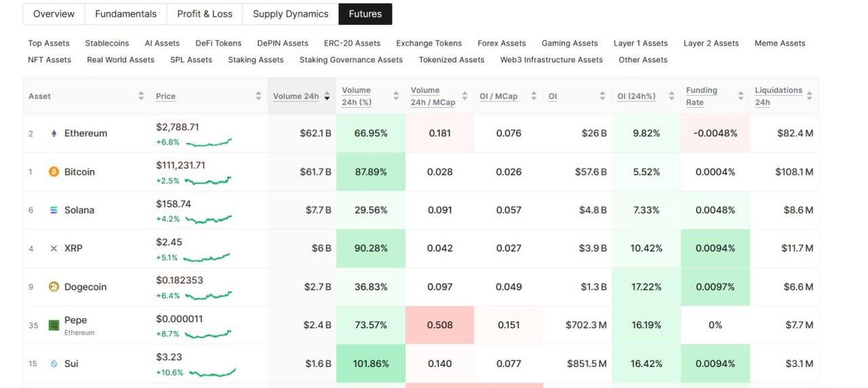Click the Sui price sparkline chart

213,372
